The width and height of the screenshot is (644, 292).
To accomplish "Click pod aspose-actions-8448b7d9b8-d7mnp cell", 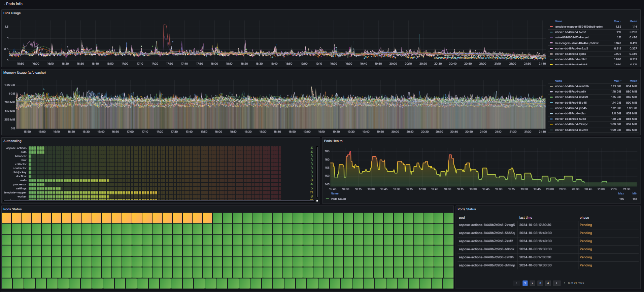I will coord(487,265).
